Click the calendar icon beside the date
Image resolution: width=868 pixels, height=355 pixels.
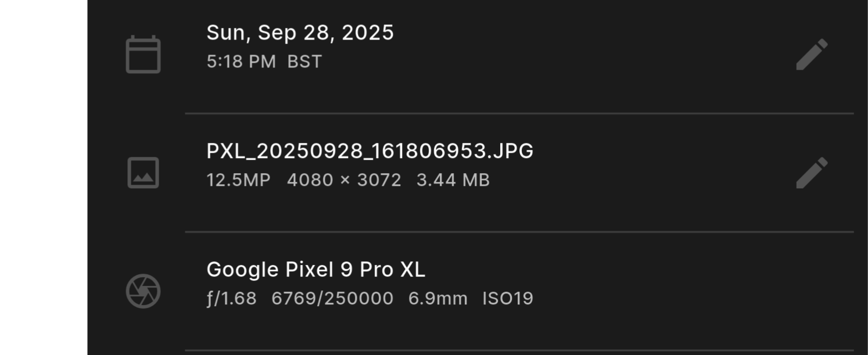(143, 55)
